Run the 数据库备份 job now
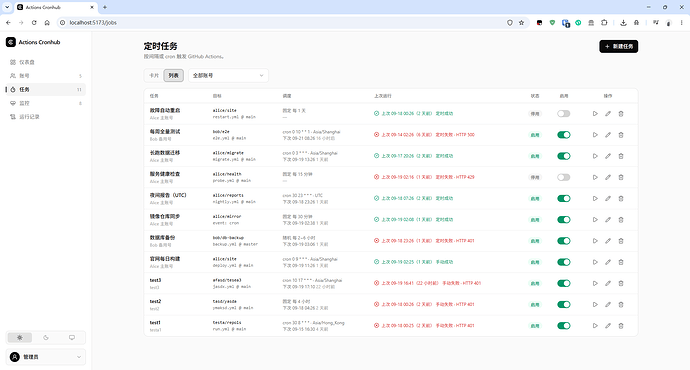Viewport: 690px width, 370px height. (595, 241)
